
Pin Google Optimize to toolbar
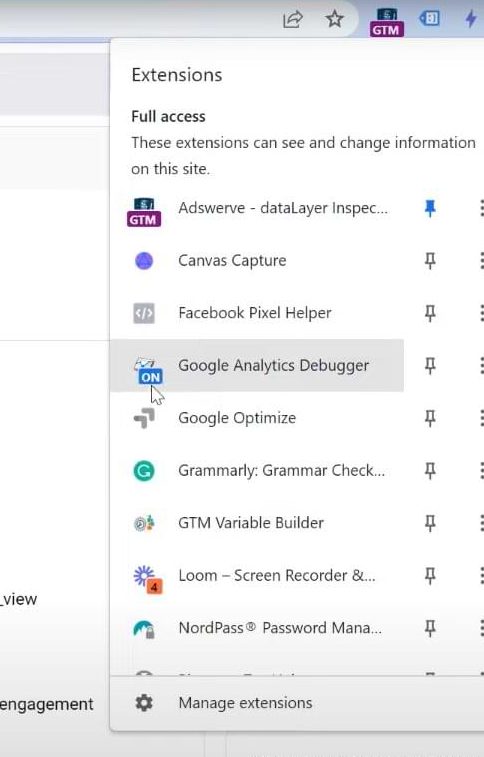[430, 418]
